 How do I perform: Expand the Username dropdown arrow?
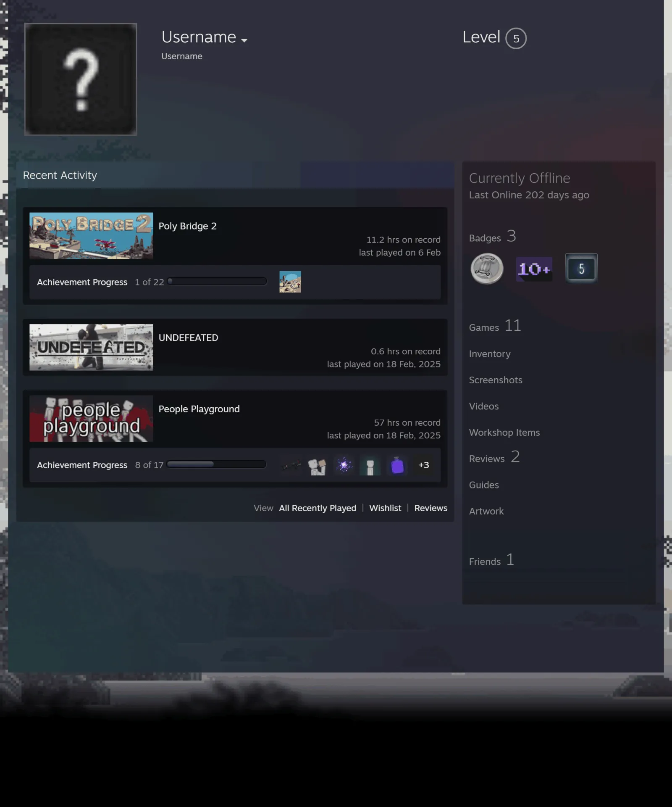(244, 40)
